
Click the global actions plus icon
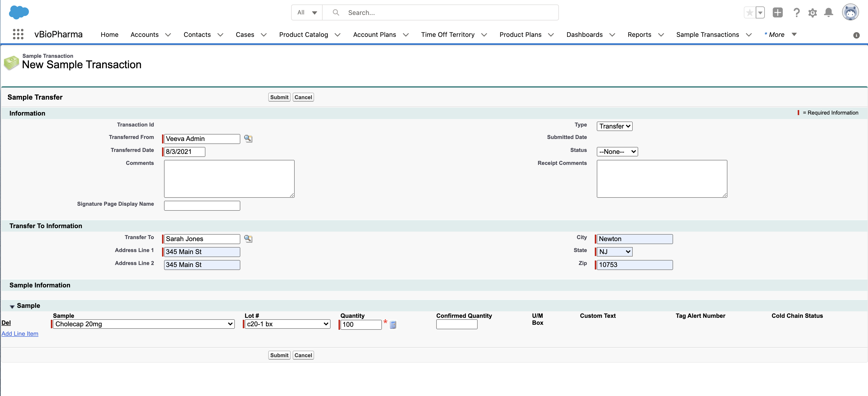(777, 13)
